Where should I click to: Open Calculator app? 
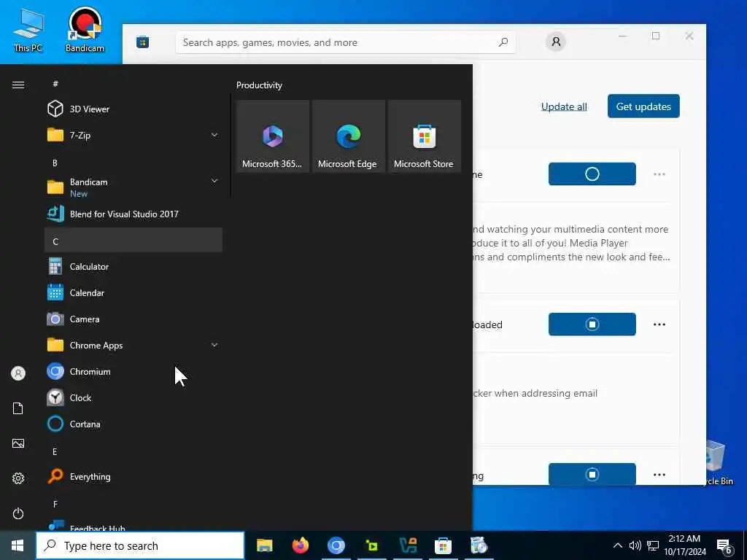click(x=133, y=267)
